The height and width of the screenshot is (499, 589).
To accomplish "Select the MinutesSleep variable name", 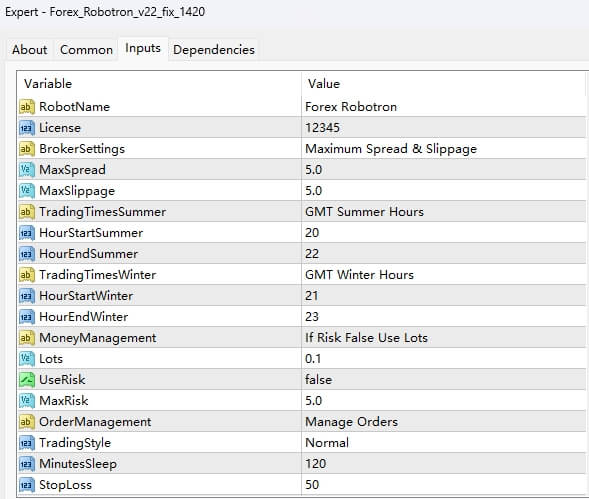I will point(78,464).
